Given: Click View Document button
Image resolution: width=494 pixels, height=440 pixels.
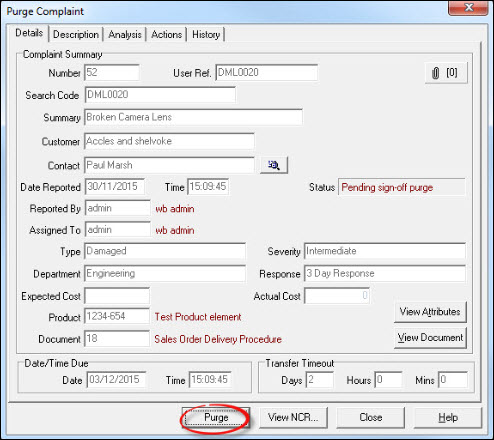Looking at the screenshot, I should (x=430, y=338).
